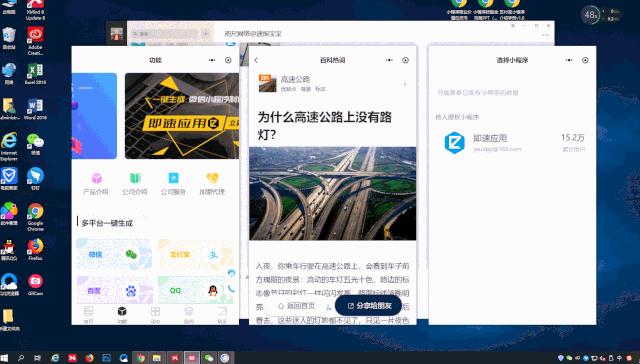Open the 公司介绍 green book icon
The height and width of the screenshot is (364, 640).
point(135,178)
